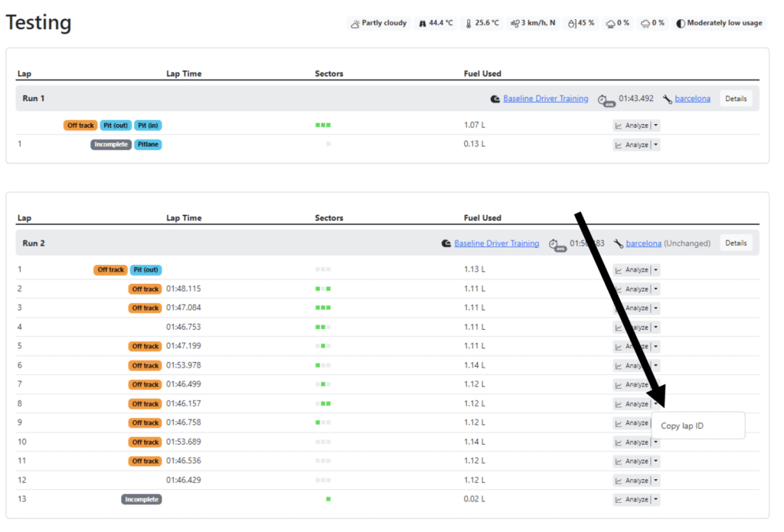The height and width of the screenshot is (532, 784).
Task: Click the humidity icon beside 45 %
Action: [x=572, y=24]
